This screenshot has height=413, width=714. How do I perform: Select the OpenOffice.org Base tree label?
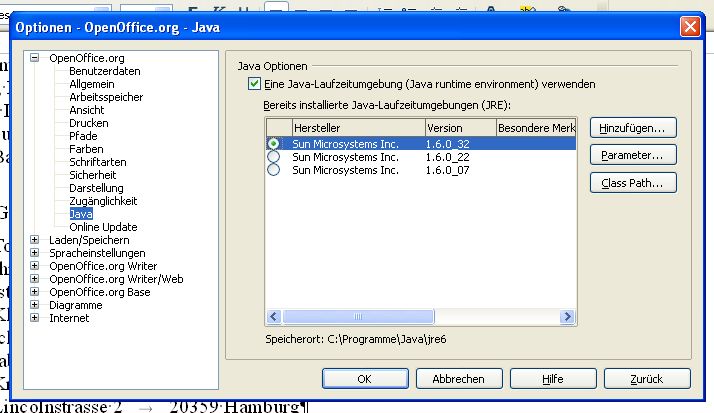click(99, 291)
